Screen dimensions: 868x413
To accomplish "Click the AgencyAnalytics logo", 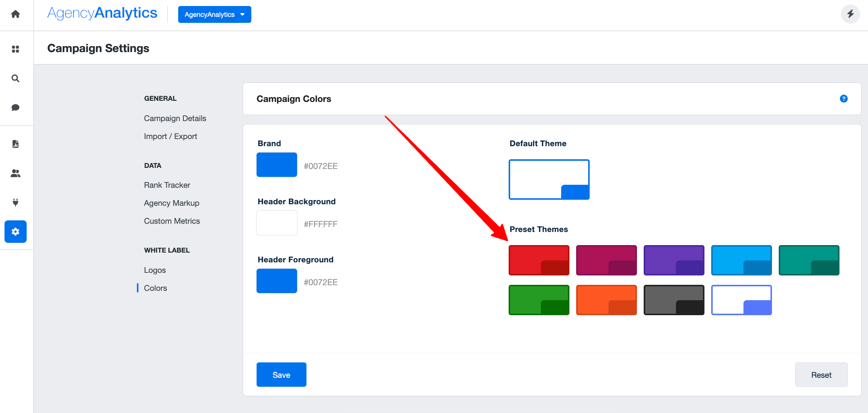I will 102,13.
